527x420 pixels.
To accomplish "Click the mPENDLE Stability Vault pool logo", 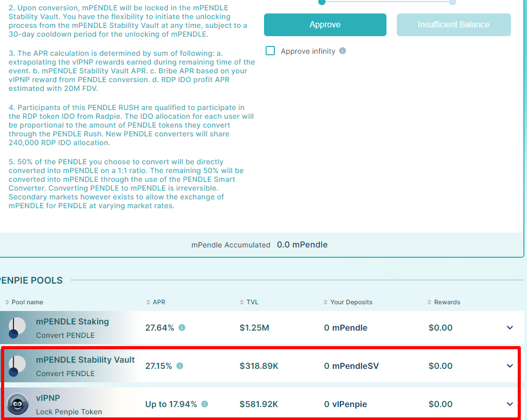I will pos(17,366).
